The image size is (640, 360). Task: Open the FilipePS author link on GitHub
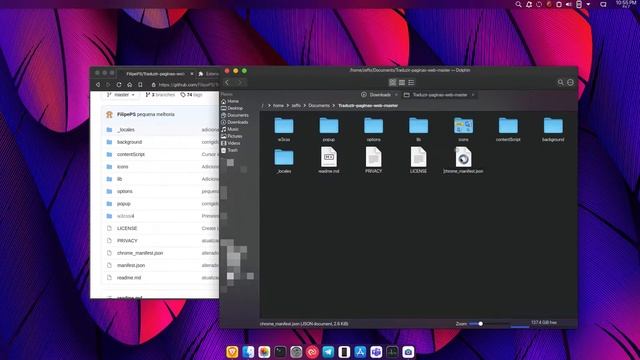[126, 114]
